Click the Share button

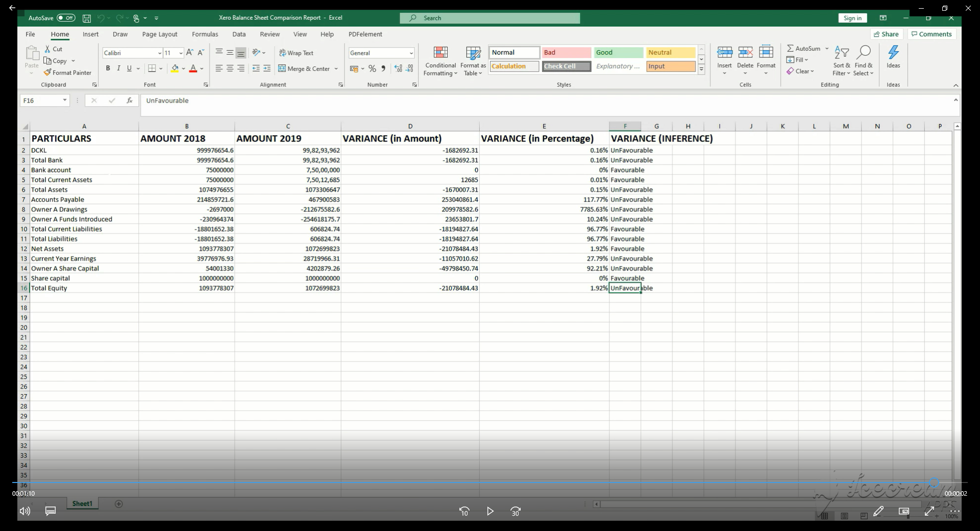click(886, 34)
